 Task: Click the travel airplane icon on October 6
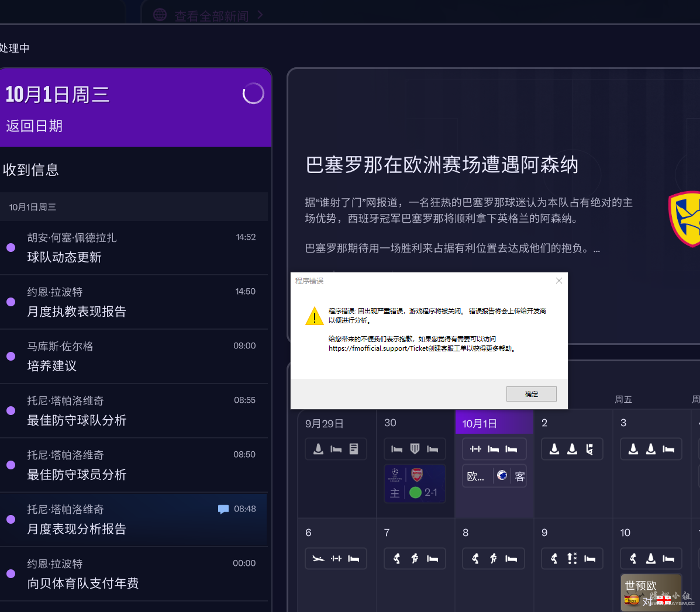(318, 558)
